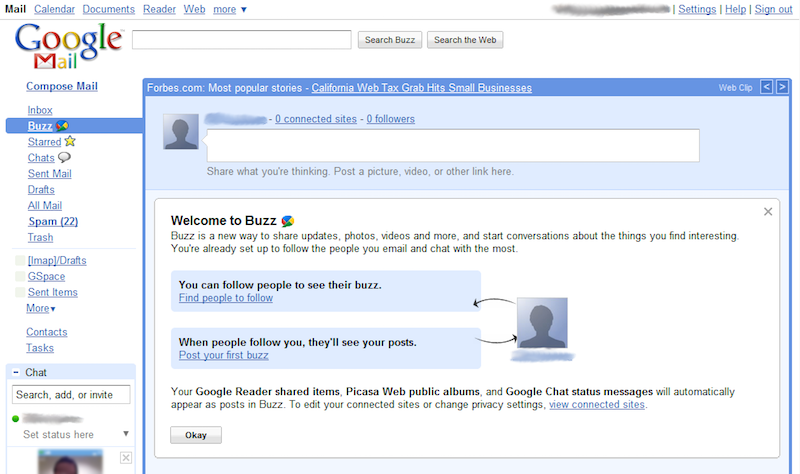Click Set status here text

click(x=58, y=435)
